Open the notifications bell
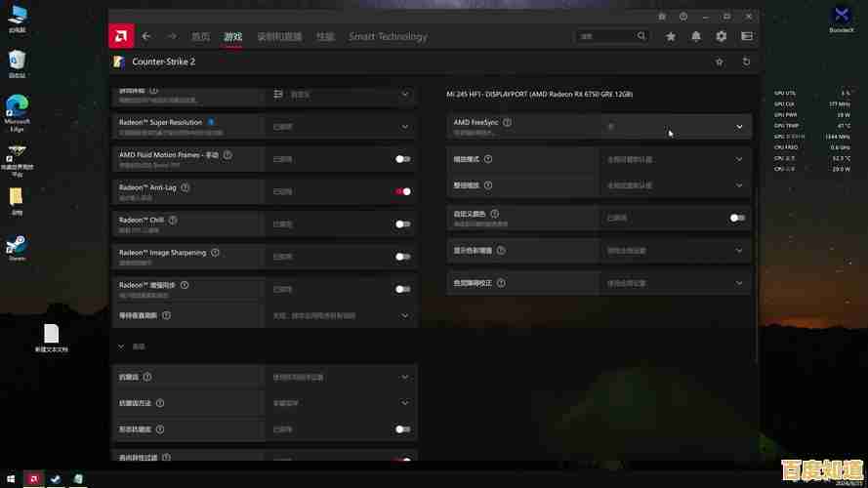This screenshot has height=488, width=868. click(696, 36)
